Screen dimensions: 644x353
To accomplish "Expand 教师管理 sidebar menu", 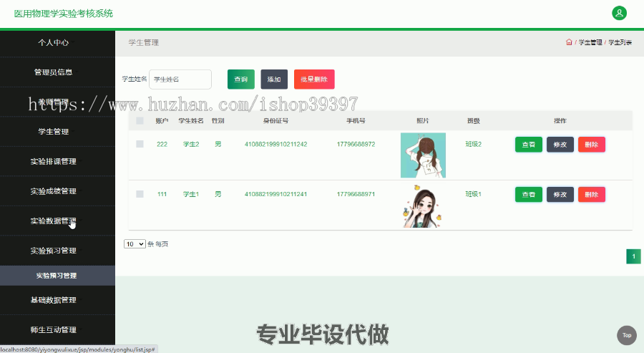I will (x=54, y=102).
